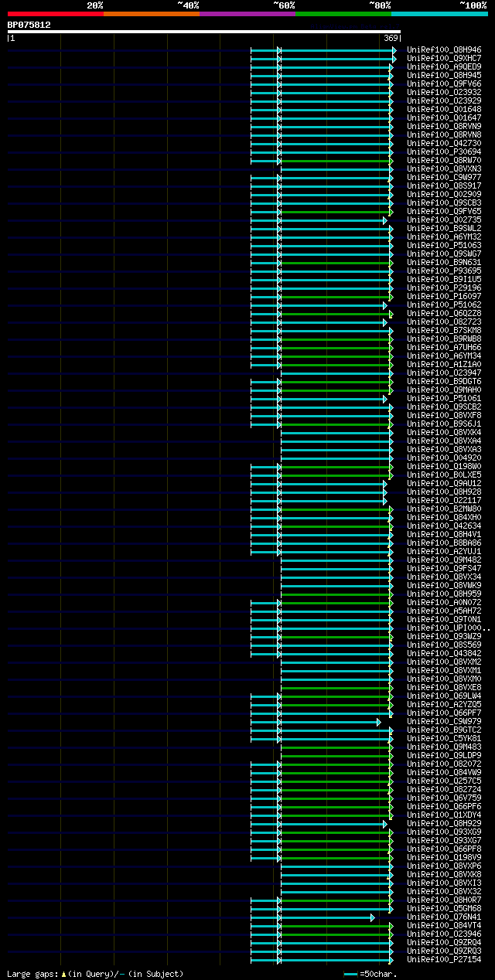Click the white query sequence bar
This screenshot has width=495, height=980.
(203, 32)
